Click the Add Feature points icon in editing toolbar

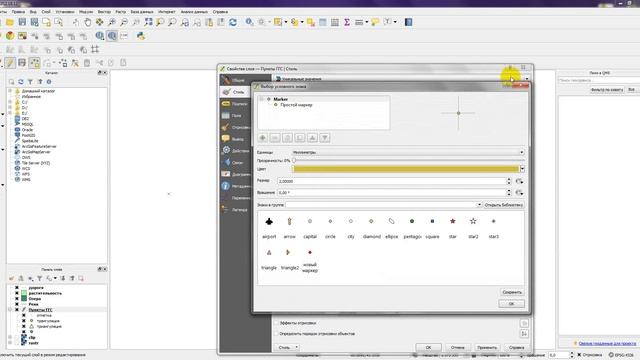[x=35, y=63]
